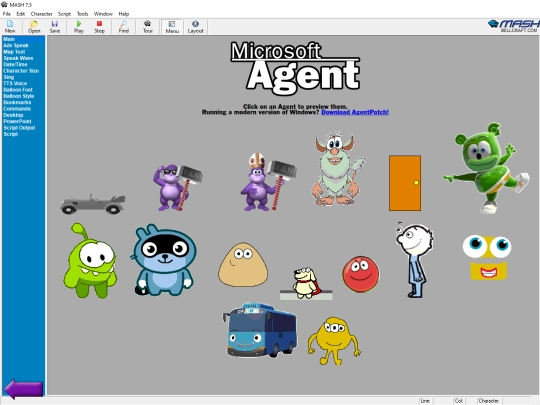This screenshot has width=540, height=405.
Task: Open the Window menu
Action: point(103,14)
